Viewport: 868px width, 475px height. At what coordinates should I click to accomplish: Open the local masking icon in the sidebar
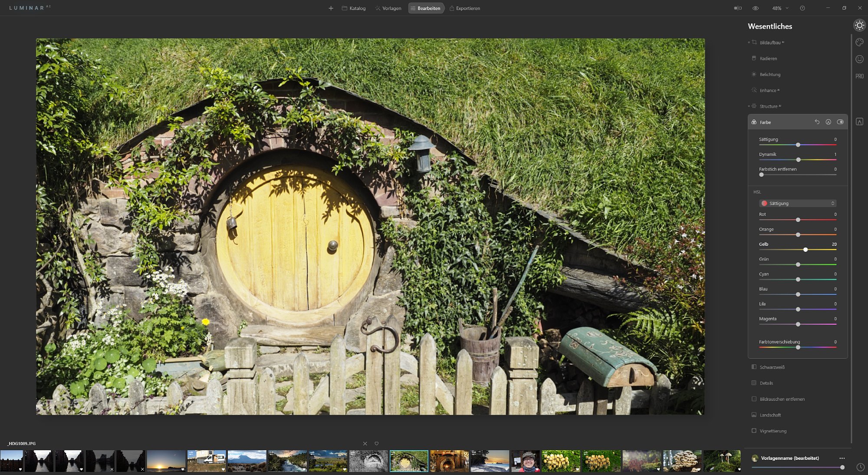pyautogui.click(x=859, y=122)
